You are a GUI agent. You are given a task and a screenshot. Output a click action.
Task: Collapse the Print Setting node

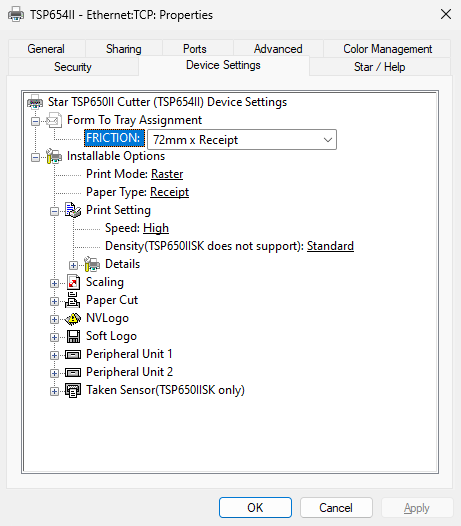click(x=54, y=211)
